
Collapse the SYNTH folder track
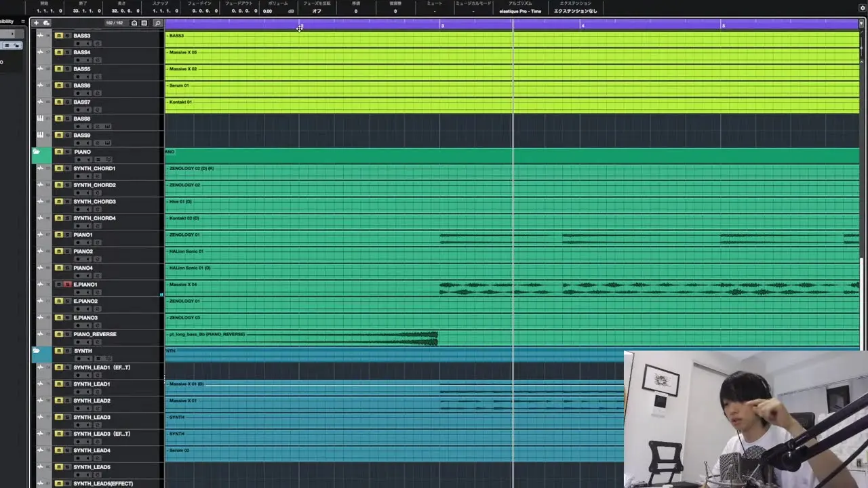coord(36,351)
